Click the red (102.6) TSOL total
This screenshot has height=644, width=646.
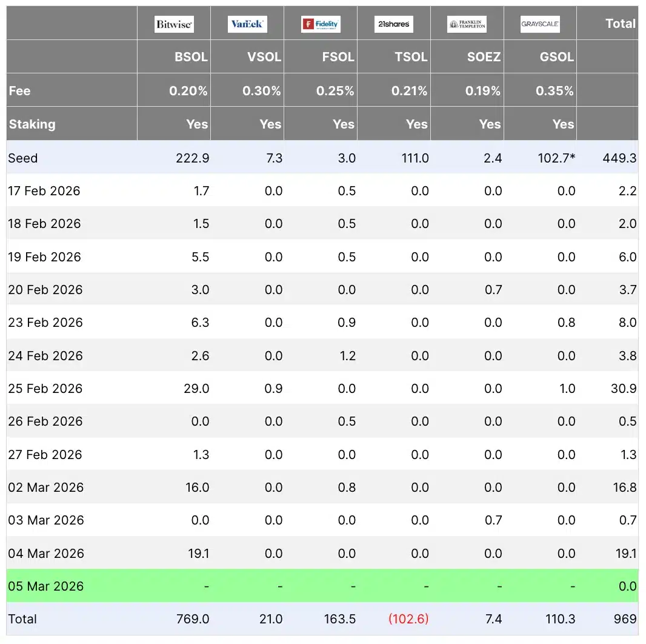[408, 619]
